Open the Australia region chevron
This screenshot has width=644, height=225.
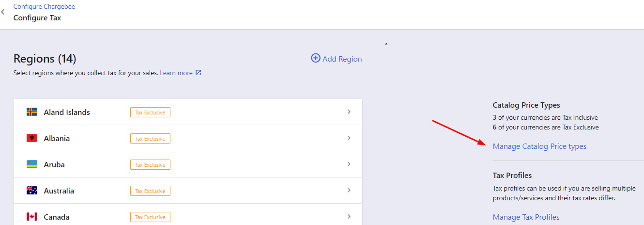click(x=349, y=191)
